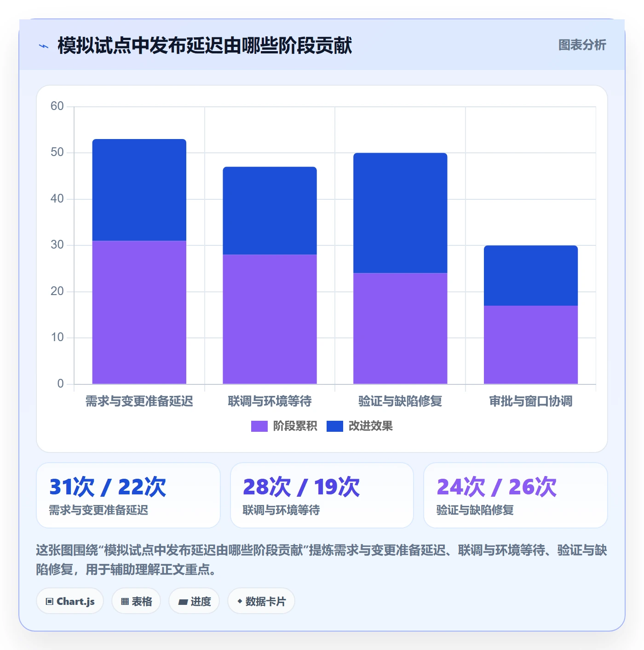Click purple bar for 联调与环境等待

pos(270,319)
